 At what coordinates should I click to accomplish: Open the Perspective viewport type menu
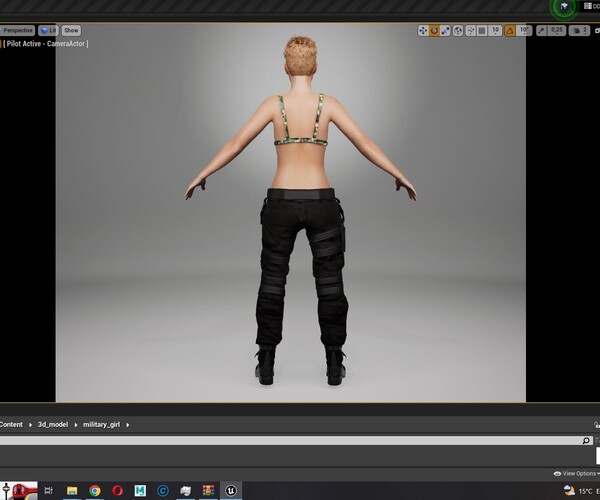17,30
